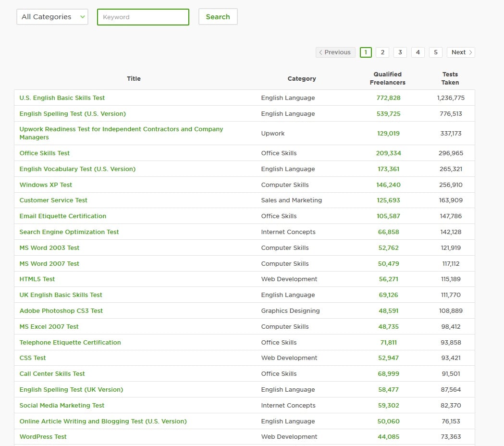Viewport: 504px width, 446px height.
Task: Navigate to page 4
Action: tap(418, 52)
